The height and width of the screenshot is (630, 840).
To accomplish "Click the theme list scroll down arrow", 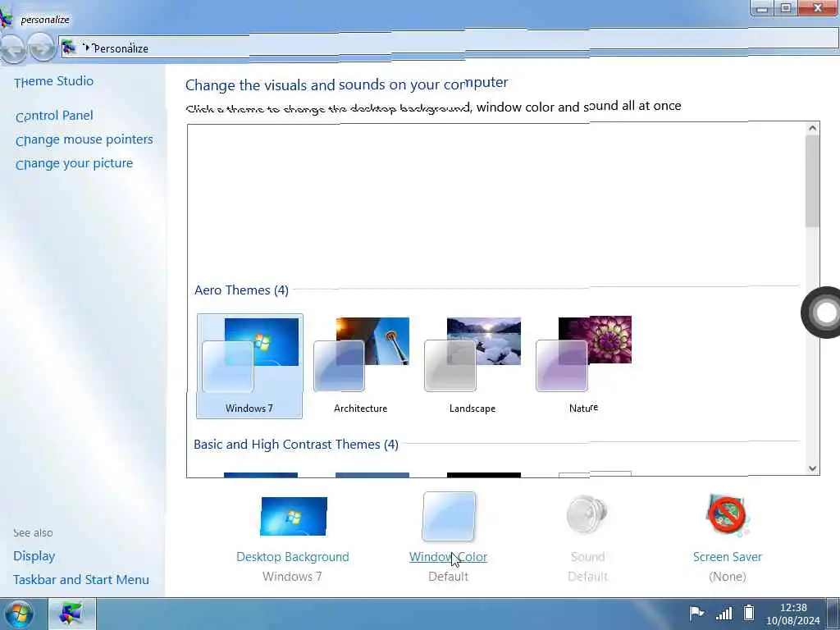I will (812, 468).
